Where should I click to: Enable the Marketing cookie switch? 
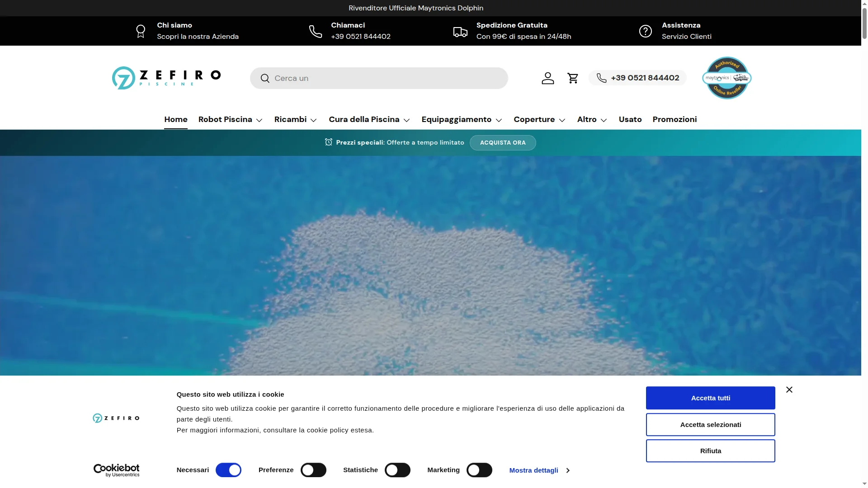[479, 470]
